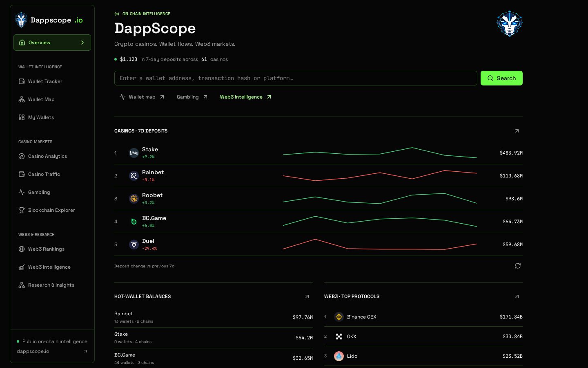This screenshot has height=368, width=588.
Task: Open Hot-Wallet Balances arrow icon
Action: point(307,296)
